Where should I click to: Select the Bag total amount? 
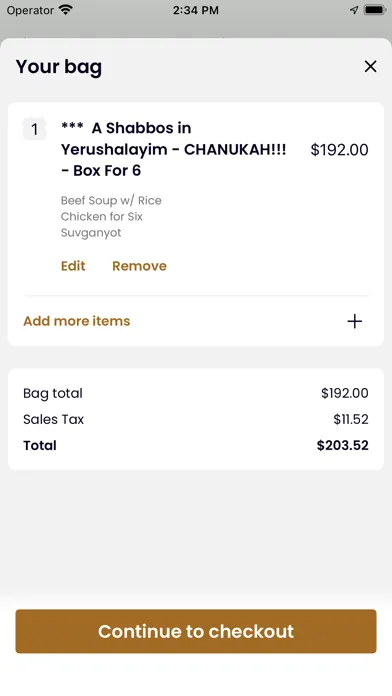pos(344,393)
